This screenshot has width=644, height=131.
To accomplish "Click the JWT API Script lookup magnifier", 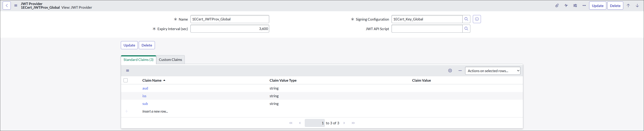I will tap(466, 29).
